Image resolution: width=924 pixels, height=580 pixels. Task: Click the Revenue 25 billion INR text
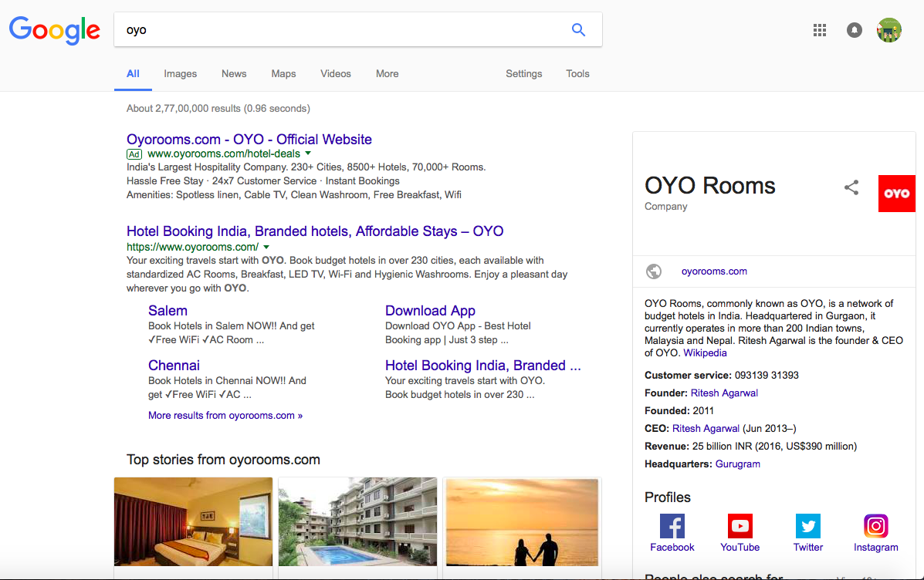pyautogui.click(x=750, y=447)
